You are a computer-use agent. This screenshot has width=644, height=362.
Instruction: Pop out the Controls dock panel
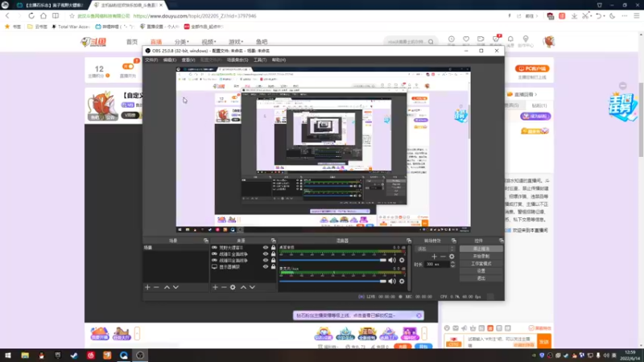coord(501,241)
